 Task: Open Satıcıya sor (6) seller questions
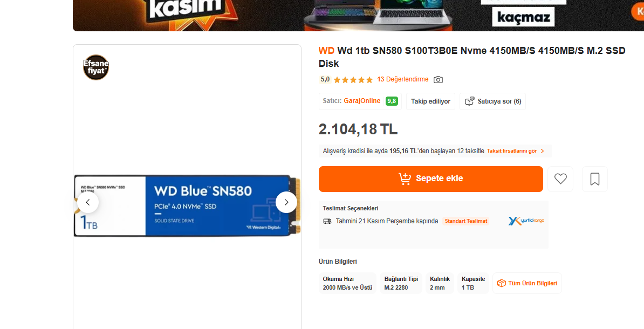(492, 101)
